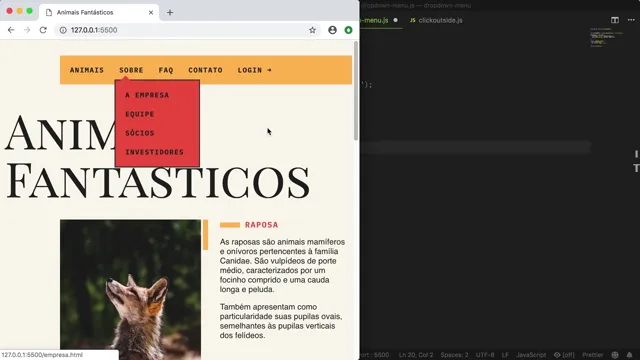Open VS Code editor more actions menu
640x360 pixels.
click(631, 20)
